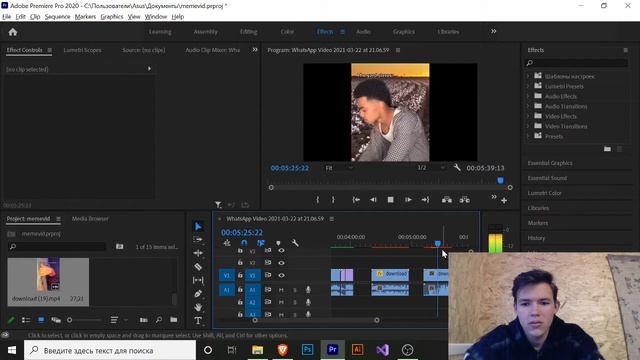Go to In point
640x360 pixels.
(x=356, y=200)
